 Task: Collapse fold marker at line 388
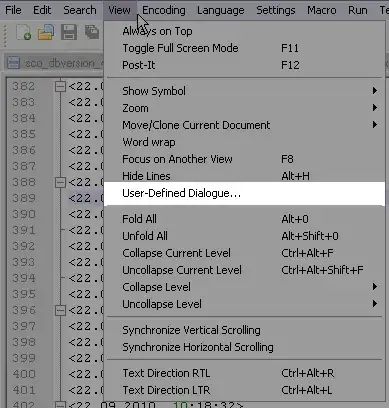click(60, 183)
